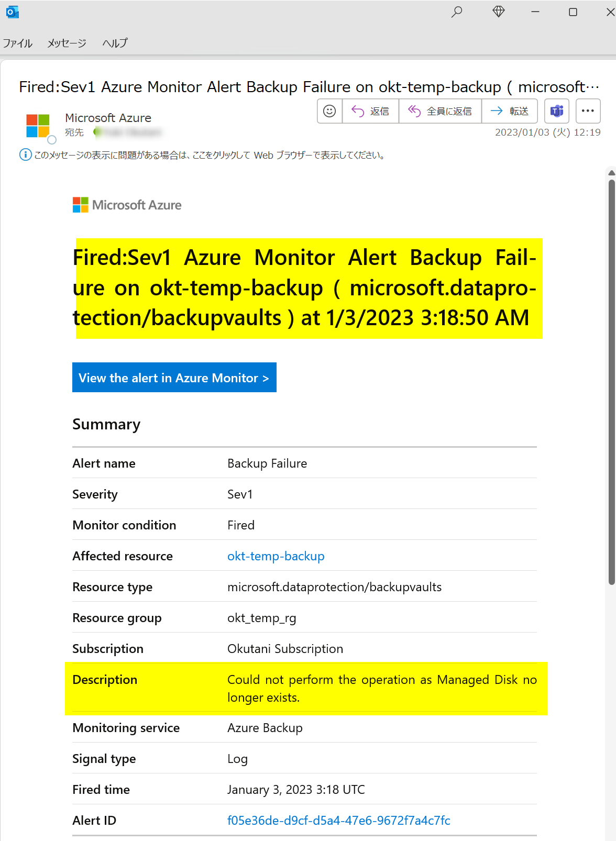Click View the alert in Azure Monitor button
Viewport: 616px width, 841px height.
click(174, 378)
